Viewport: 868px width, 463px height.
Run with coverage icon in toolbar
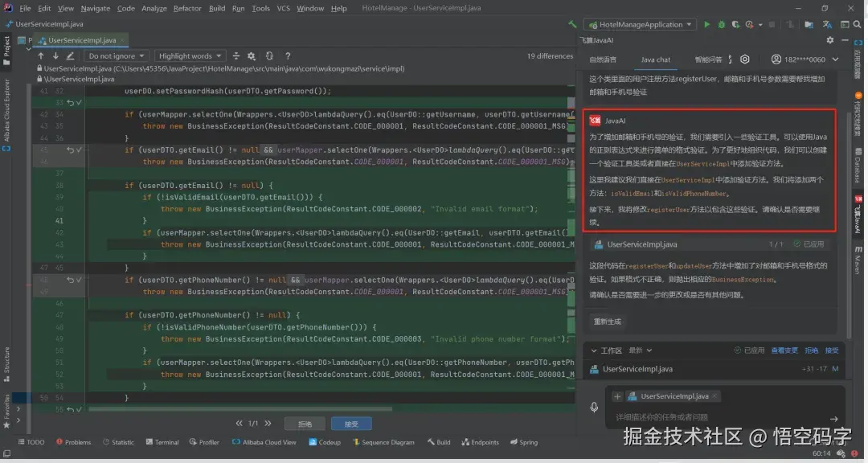click(735, 24)
